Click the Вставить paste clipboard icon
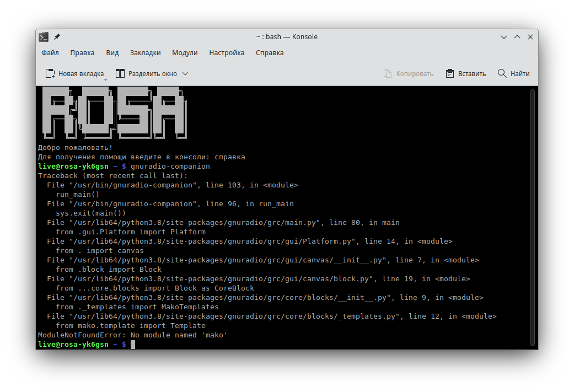Image resolution: width=574 pixels, height=392 pixels. [x=450, y=73]
